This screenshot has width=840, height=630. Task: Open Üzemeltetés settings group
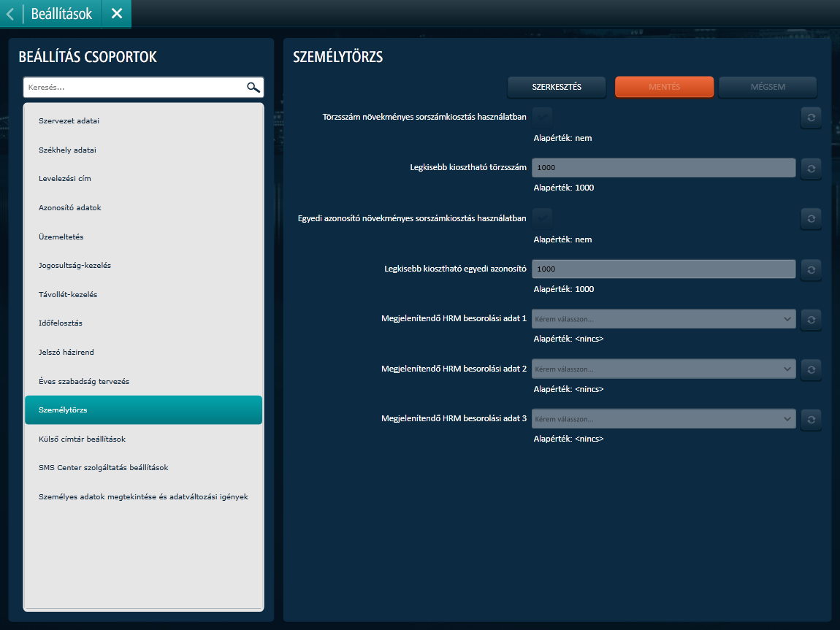coord(143,237)
